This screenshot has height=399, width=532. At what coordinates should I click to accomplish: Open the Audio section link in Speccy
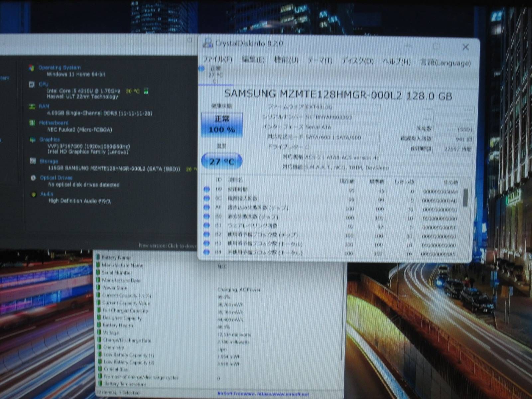pos(47,194)
